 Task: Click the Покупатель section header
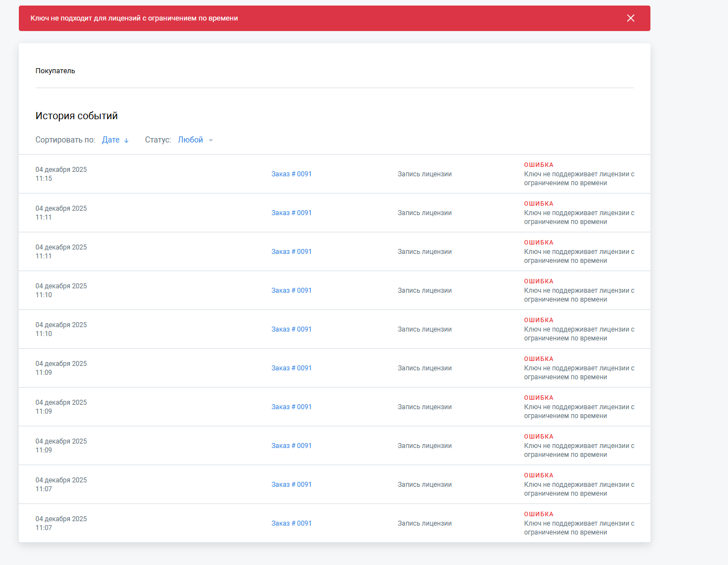tap(55, 71)
